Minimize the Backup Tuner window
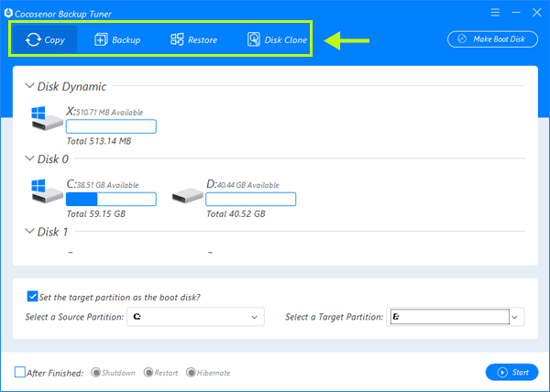 coord(516,13)
